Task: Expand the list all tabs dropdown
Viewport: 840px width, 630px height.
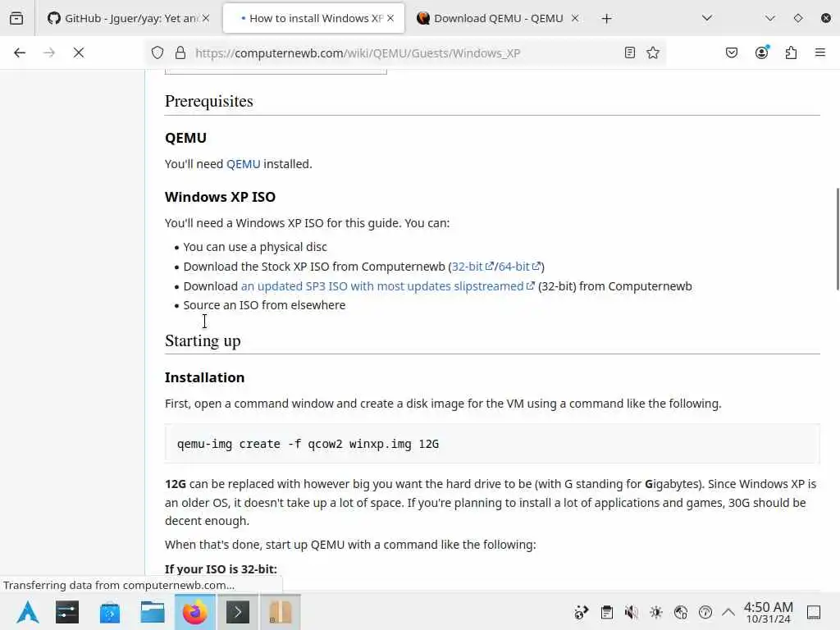Action: pyautogui.click(x=707, y=18)
